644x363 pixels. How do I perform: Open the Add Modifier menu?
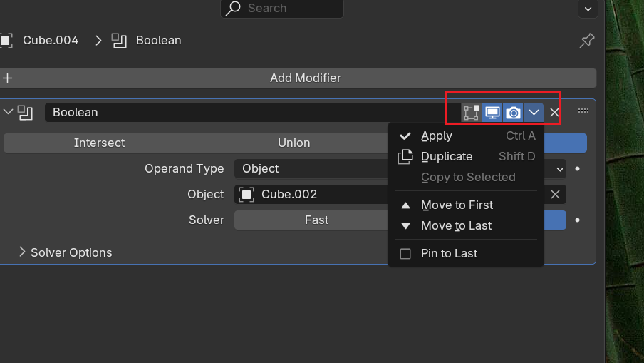[298, 78]
